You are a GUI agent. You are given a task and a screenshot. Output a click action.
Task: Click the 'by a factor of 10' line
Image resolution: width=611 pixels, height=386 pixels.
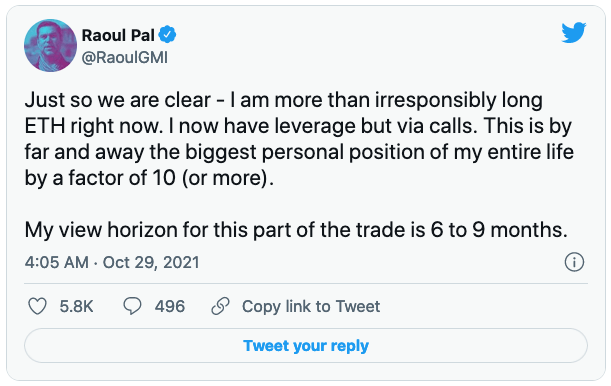tap(149, 178)
